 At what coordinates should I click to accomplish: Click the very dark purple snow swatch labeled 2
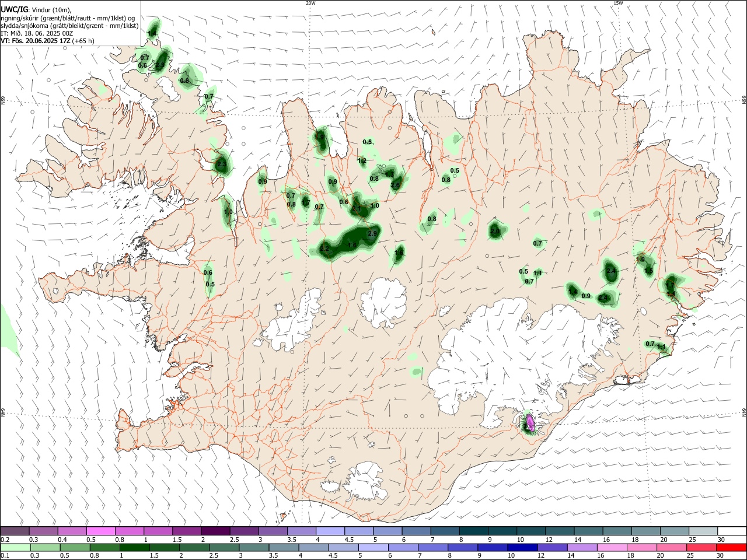click(x=215, y=531)
